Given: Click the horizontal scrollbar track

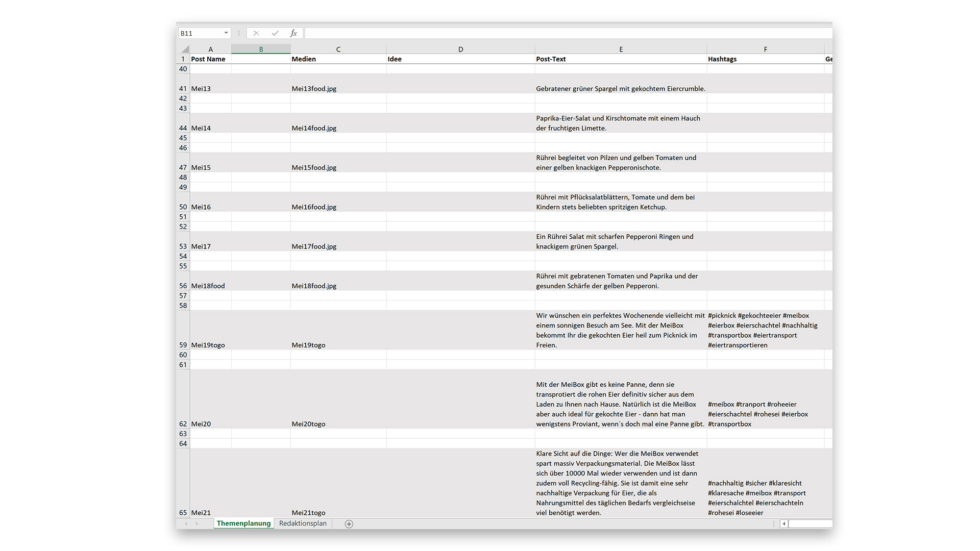Looking at the screenshot, I should click(x=811, y=523).
